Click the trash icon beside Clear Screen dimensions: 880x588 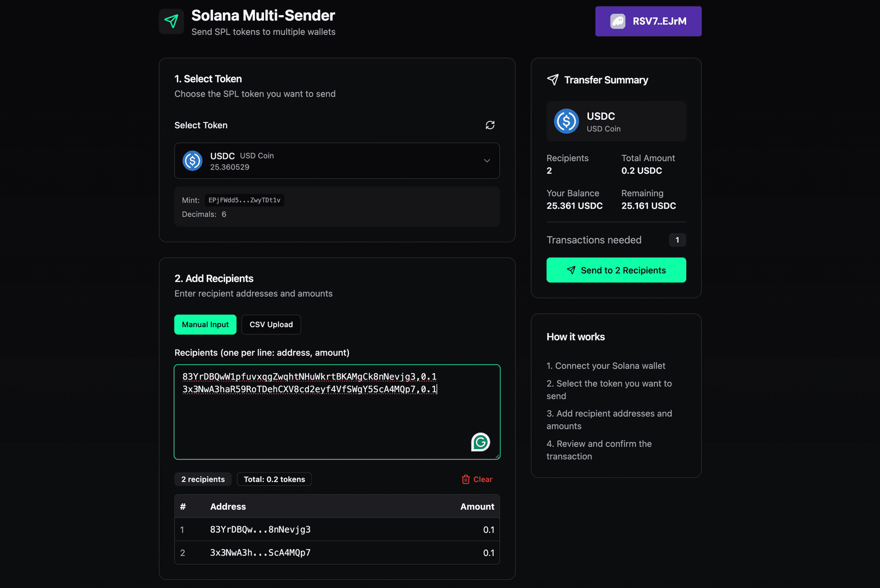[x=466, y=479]
